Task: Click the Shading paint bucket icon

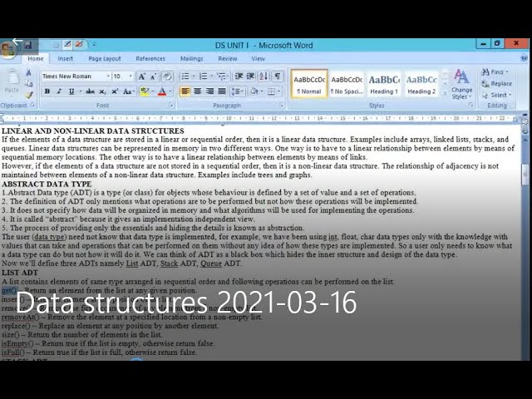Action: click(x=254, y=91)
